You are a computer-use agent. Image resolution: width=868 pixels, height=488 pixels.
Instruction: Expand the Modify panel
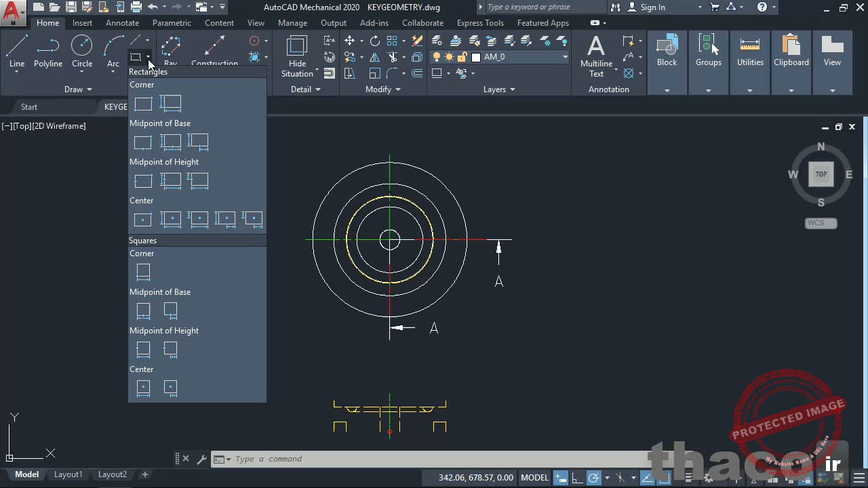pos(383,89)
